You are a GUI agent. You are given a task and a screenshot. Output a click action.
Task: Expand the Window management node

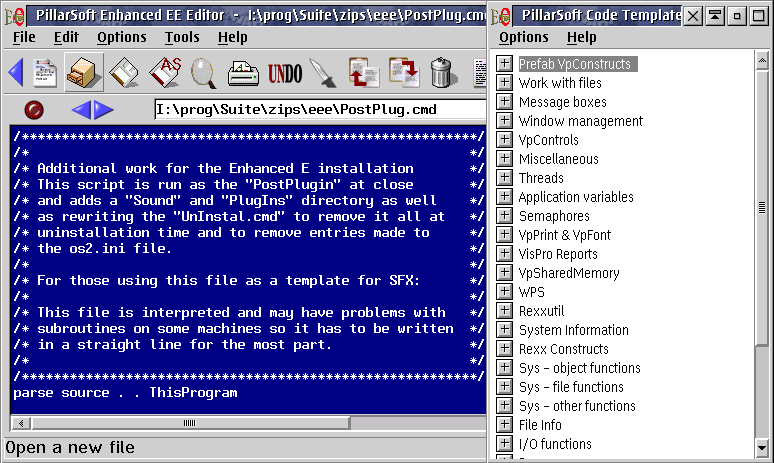tap(504, 120)
